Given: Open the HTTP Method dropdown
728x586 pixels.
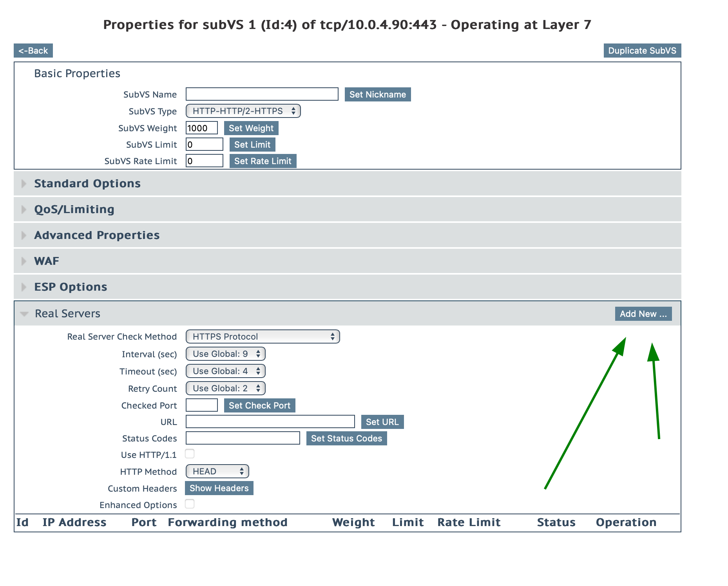Looking at the screenshot, I should pos(217,472).
